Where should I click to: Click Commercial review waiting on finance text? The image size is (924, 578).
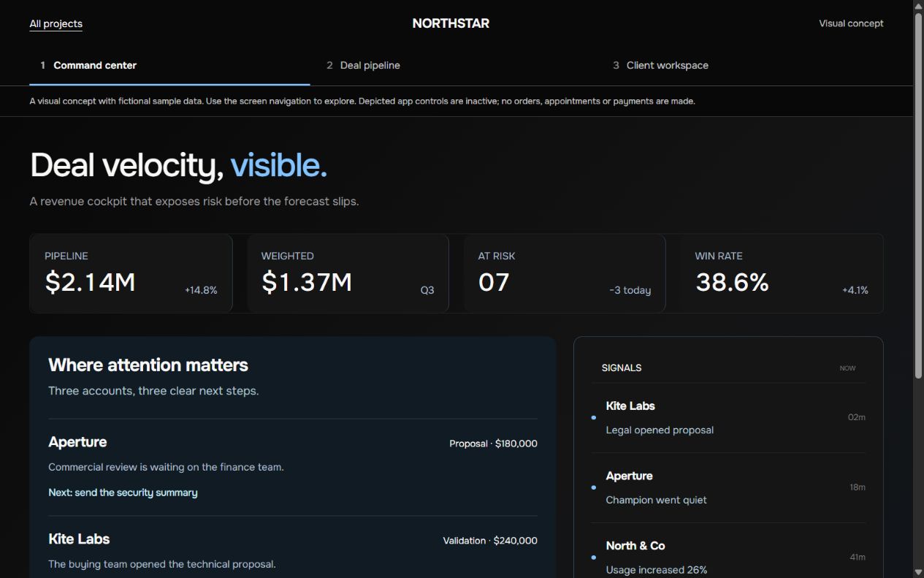click(x=166, y=467)
